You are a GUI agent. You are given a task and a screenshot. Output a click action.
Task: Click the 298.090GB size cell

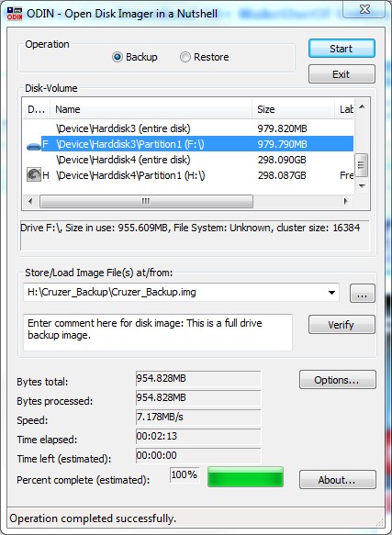click(x=282, y=160)
